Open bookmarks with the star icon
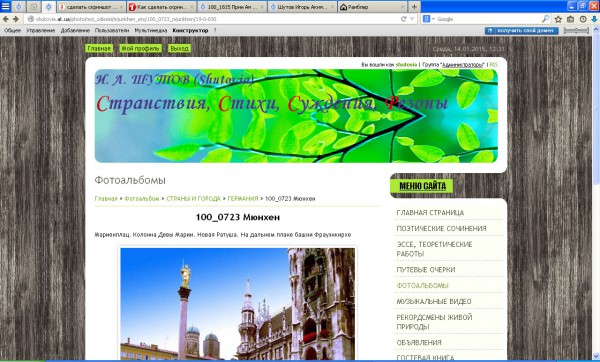This screenshot has height=362, width=600. click(558, 19)
